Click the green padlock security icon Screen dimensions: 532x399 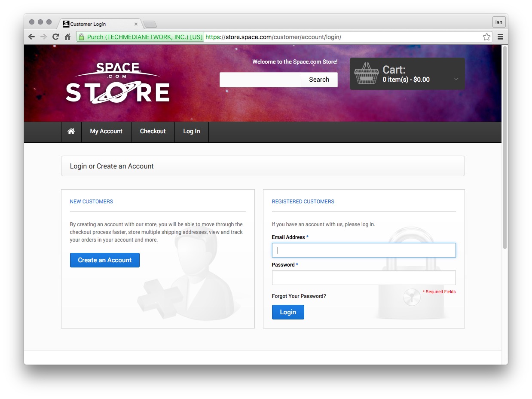point(81,37)
